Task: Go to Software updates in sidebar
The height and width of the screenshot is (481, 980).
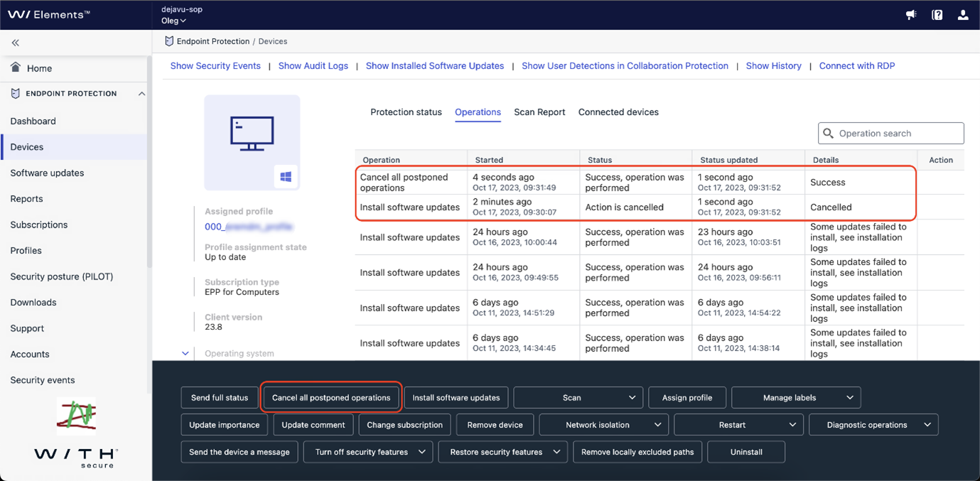Action: [x=47, y=173]
